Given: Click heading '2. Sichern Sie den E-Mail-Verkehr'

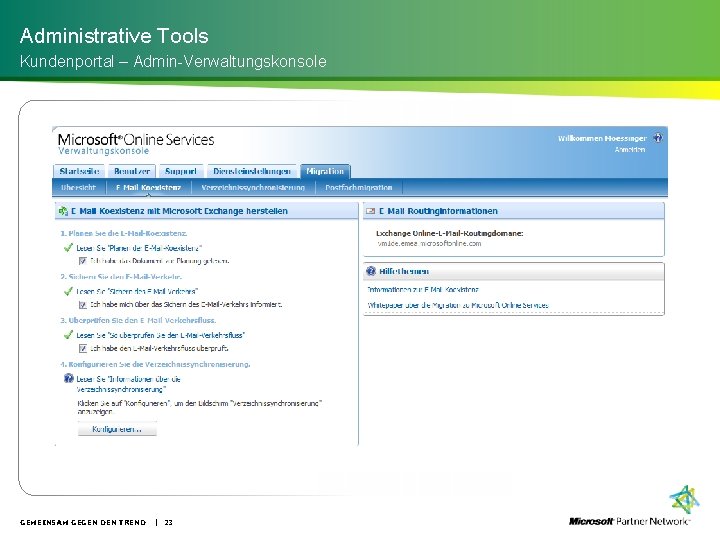Looking at the screenshot, I should pyautogui.click(x=121, y=277).
